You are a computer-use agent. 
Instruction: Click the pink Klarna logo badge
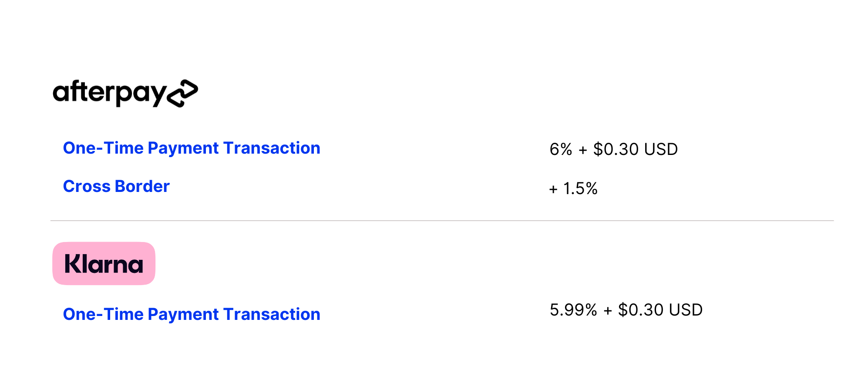pos(104,263)
